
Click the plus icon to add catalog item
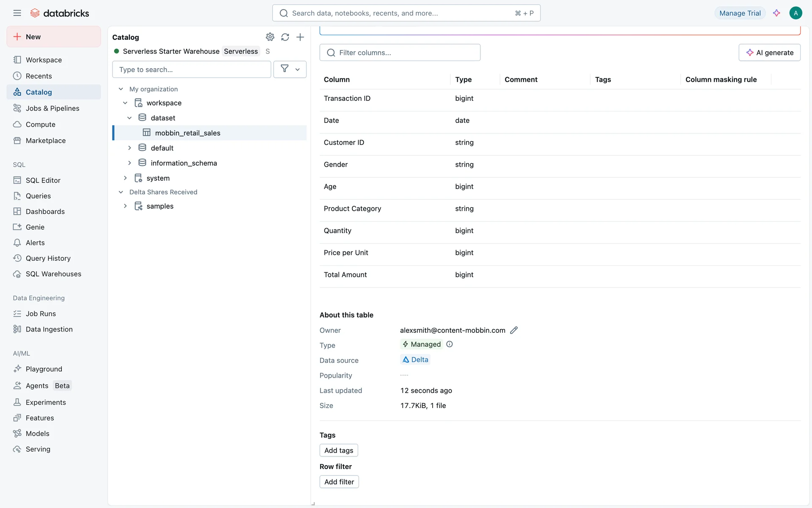(x=300, y=37)
